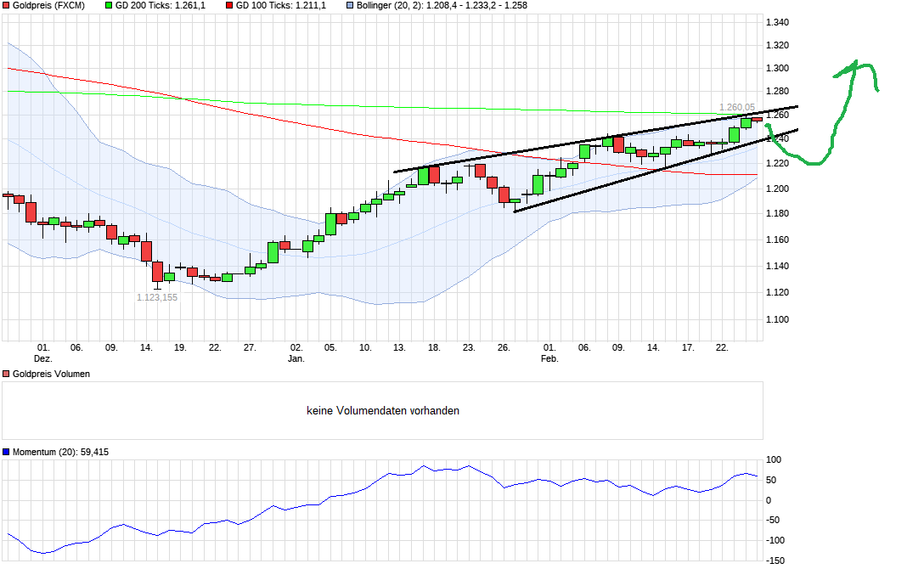Click the 1.280 price axis label
The height and width of the screenshot is (569, 924).
777,92
